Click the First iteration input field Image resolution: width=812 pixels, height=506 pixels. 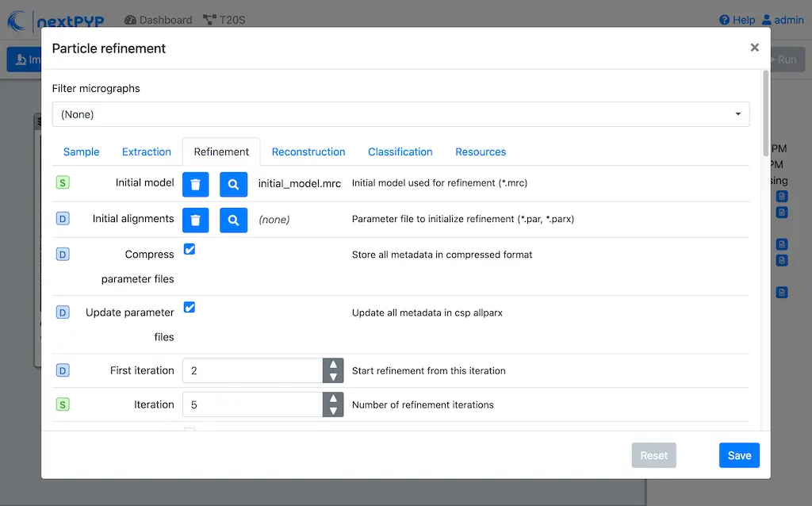(252, 370)
